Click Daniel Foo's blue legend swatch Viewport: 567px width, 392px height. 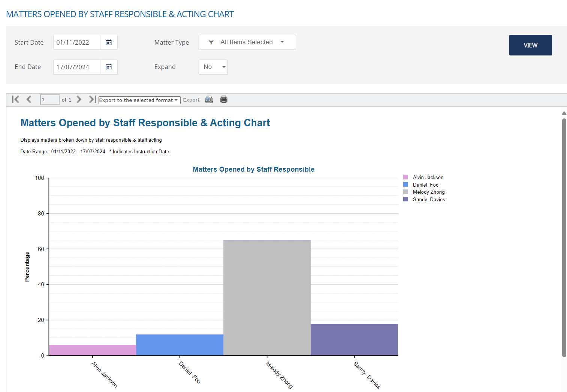pos(405,184)
